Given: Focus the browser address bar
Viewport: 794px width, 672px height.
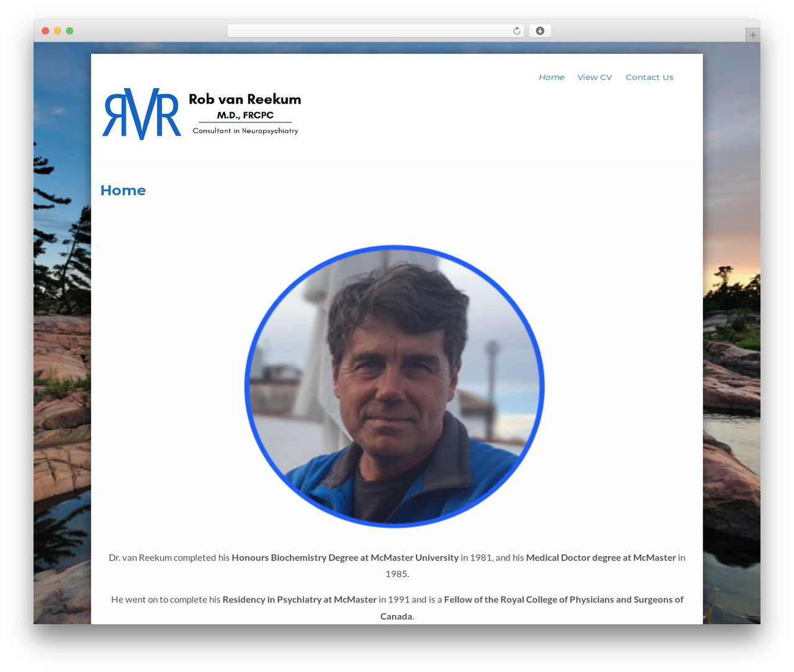Looking at the screenshot, I should click(x=375, y=31).
